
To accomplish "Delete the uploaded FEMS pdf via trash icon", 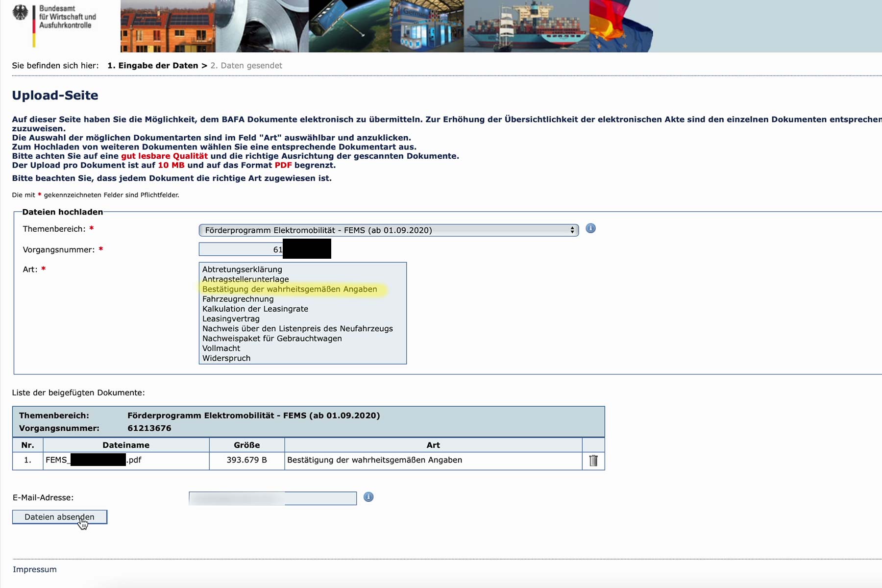I will (593, 461).
